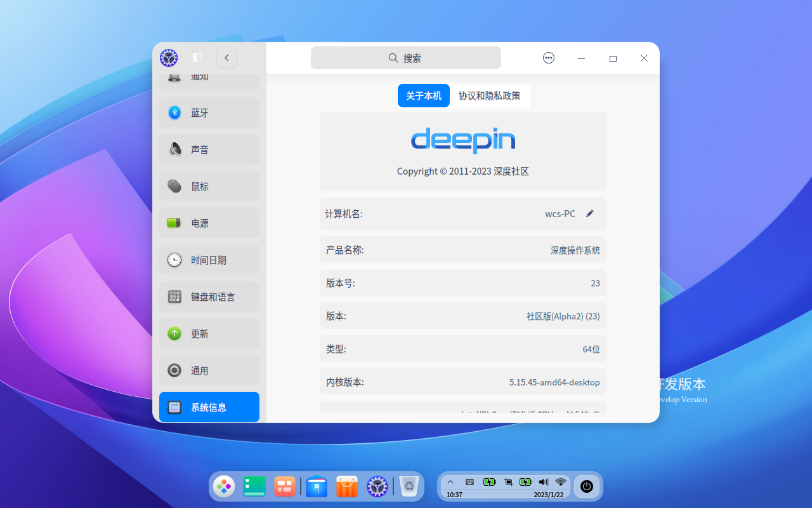Open Sound settings in the sidebar
This screenshot has height=508, width=812.
click(209, 149)
